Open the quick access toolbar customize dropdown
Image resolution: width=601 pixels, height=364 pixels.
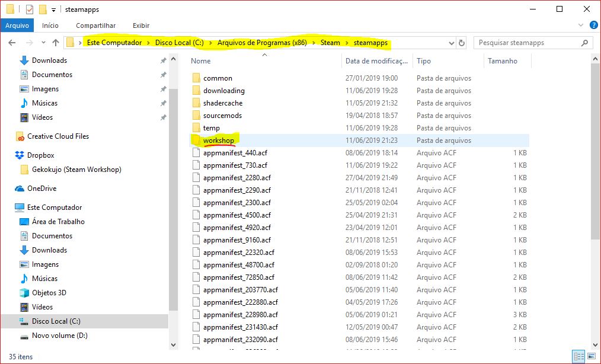pyautogui.click(x=53, y=9)
